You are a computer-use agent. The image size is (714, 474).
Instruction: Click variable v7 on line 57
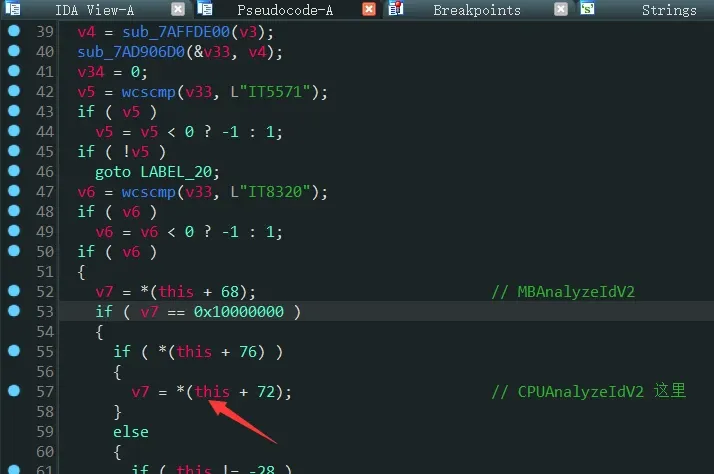140,392
